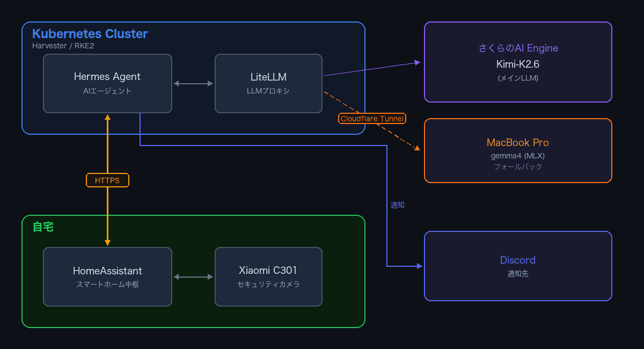
Task: Select the HomeAssistant box
Action: 107,277
